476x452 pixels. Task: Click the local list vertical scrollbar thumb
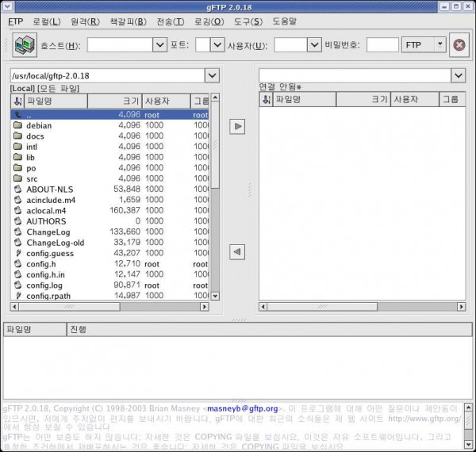click(215, 144)
